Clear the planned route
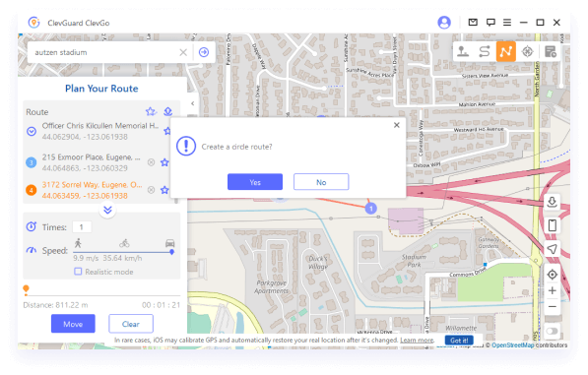The width and height of the screenshot is (588, 375). click(x=131, y=324)
